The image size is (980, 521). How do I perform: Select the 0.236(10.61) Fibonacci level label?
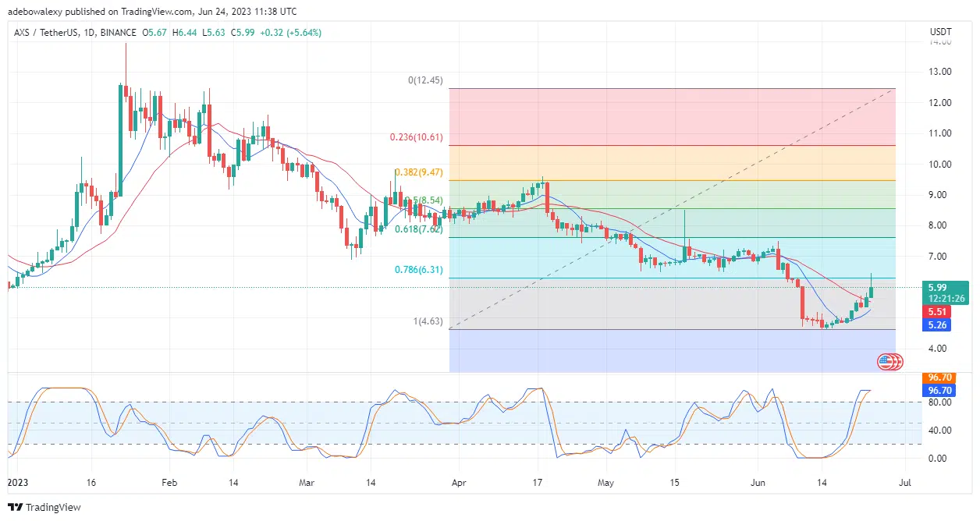click(x=416, y=136)
